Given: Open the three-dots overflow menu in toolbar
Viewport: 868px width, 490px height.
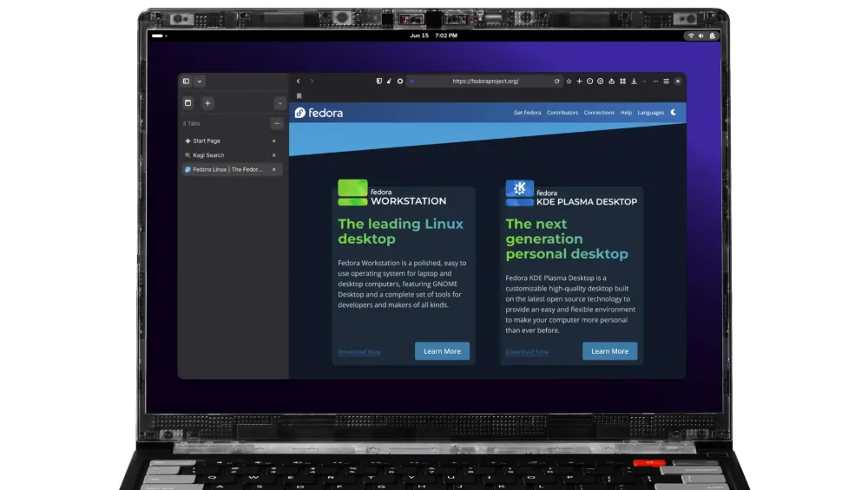Looking at the screenshot, I should 656,82.
